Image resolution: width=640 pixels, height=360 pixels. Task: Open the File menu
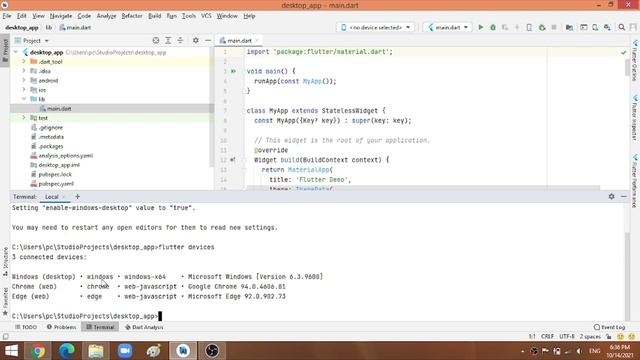pos(7,16)
